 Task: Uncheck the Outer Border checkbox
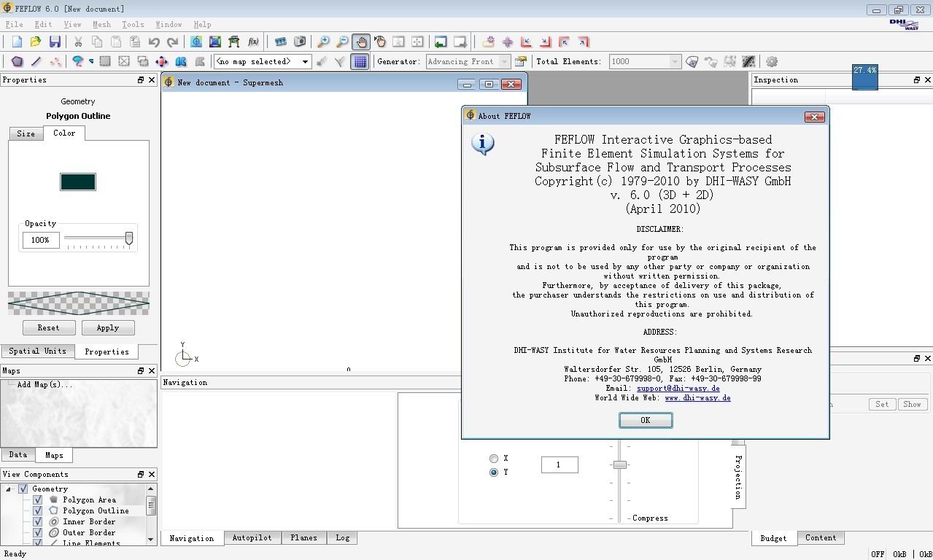(x=37, y=532)
